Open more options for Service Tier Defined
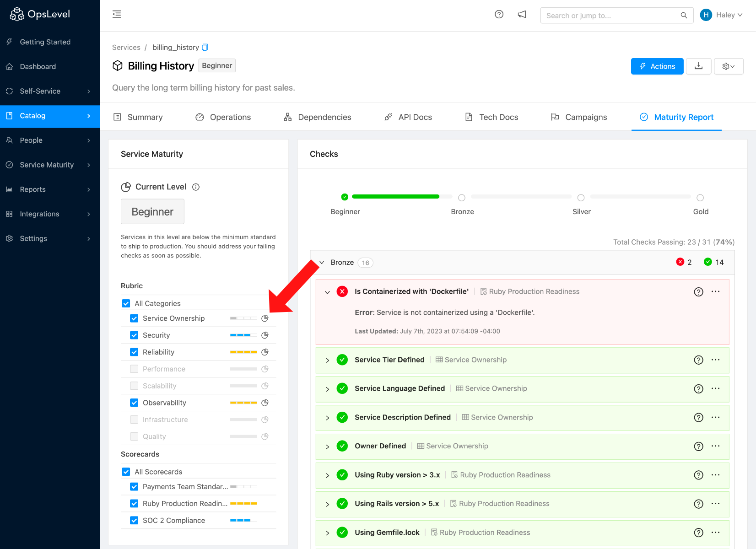Image resolution: width=756 pixels, height=549 pixels. point(716,360)
